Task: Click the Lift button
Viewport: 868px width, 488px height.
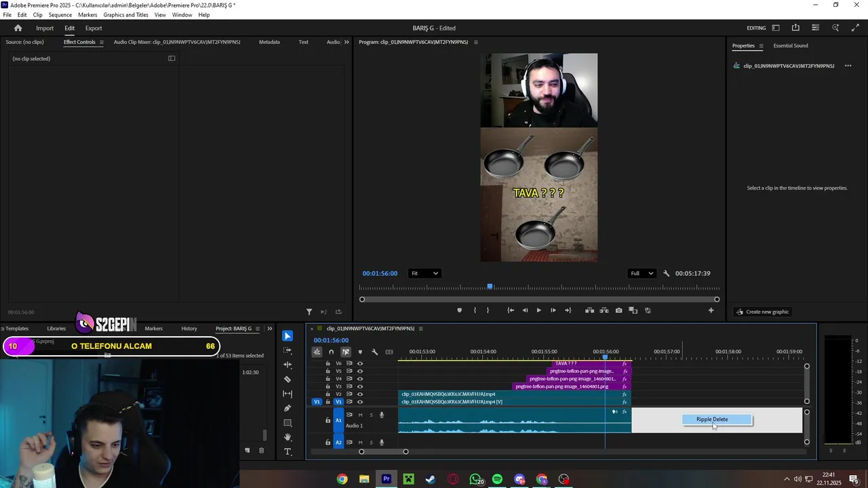Action: coord(590,310)
